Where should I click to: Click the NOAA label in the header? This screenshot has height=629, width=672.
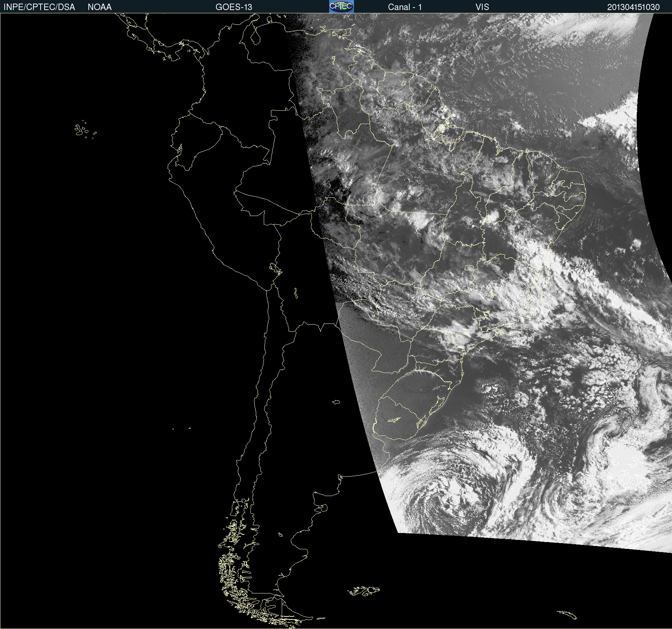pos(100,7)
